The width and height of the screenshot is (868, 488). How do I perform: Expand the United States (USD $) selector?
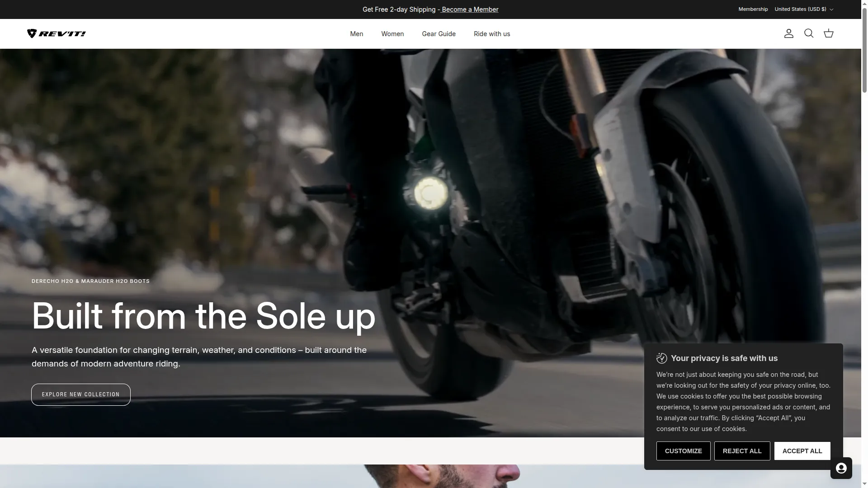[804, 9]
